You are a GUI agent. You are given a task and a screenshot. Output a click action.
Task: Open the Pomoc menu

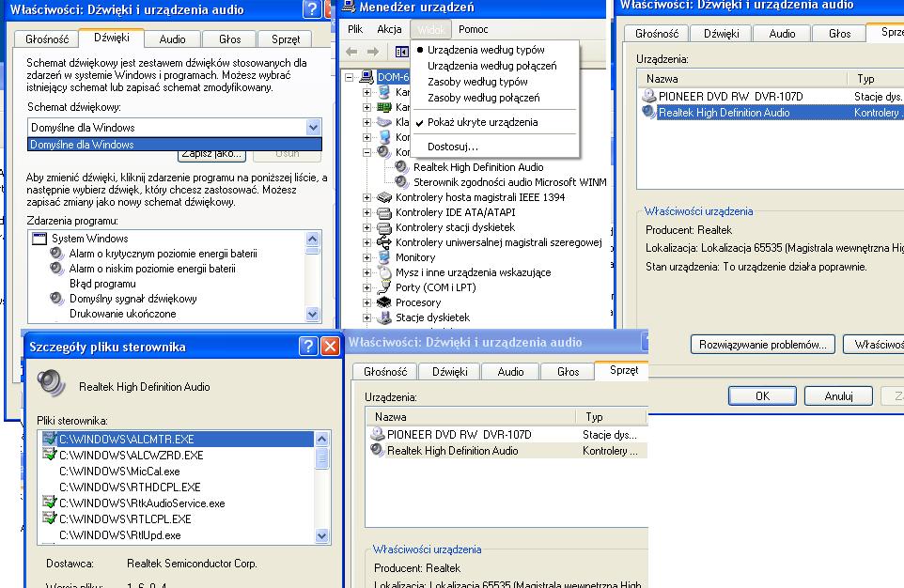click(474, 29)
